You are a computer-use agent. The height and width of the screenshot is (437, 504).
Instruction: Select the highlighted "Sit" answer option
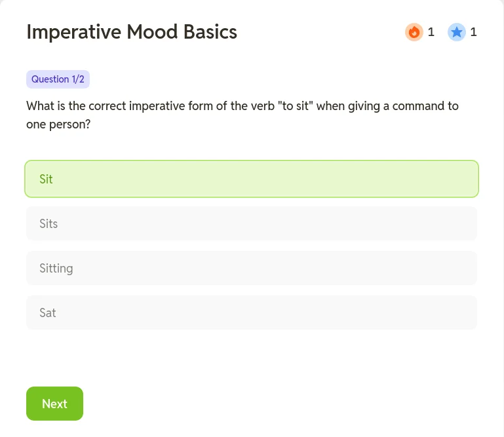click(x=252, y=179)
